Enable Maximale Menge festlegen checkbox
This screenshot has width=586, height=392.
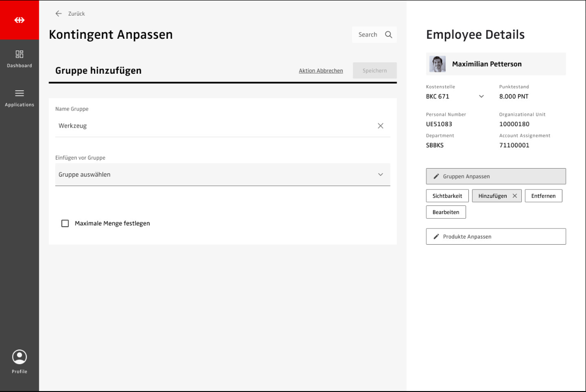65,223
